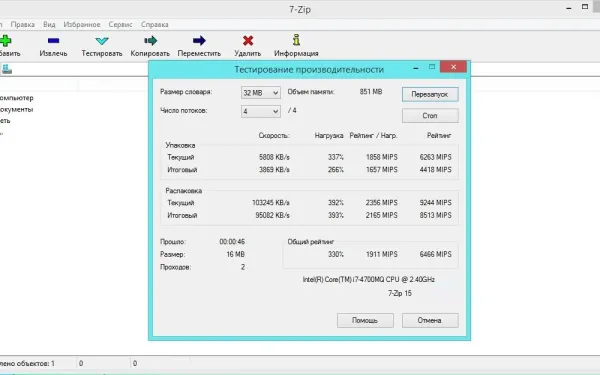Click the computer icon in the address bar
Viewport: 600px width, 375px height.
coord(7,69)
